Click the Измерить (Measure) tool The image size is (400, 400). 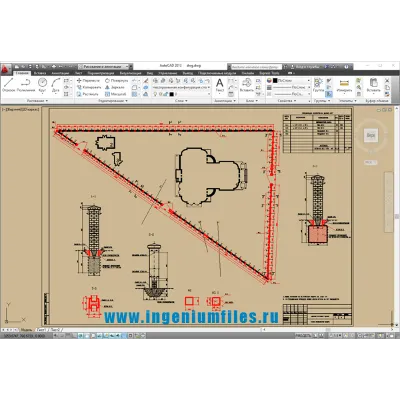pos(344,85)
